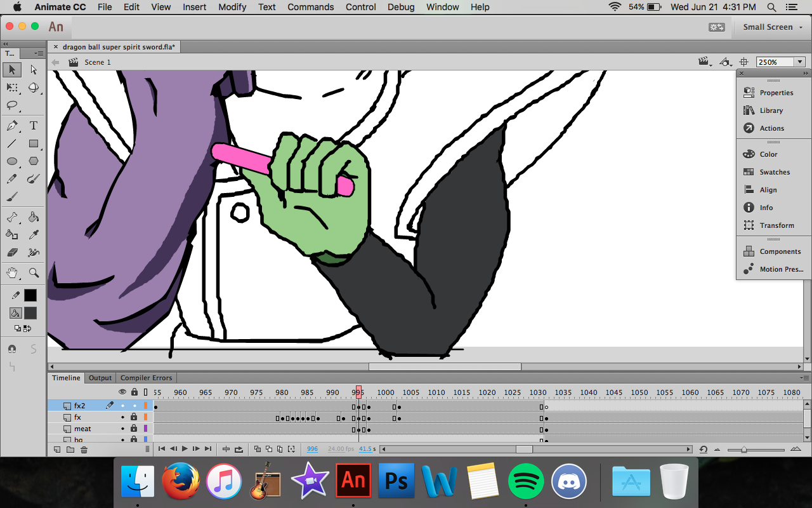This screenshot has width=812, height=508.
Task: Choose the Line tool
Action: point(11,144)
